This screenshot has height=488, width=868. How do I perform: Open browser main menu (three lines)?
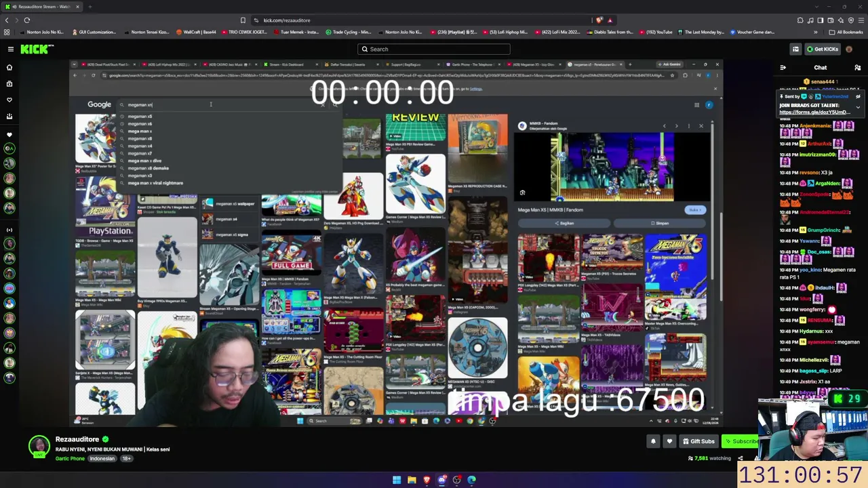pyautogui.click(x=861, y=20)
